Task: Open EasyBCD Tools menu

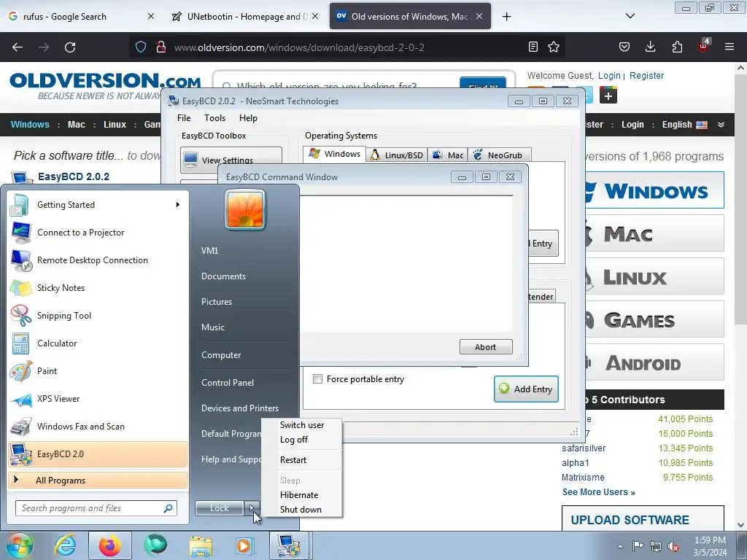Action: 215,118
